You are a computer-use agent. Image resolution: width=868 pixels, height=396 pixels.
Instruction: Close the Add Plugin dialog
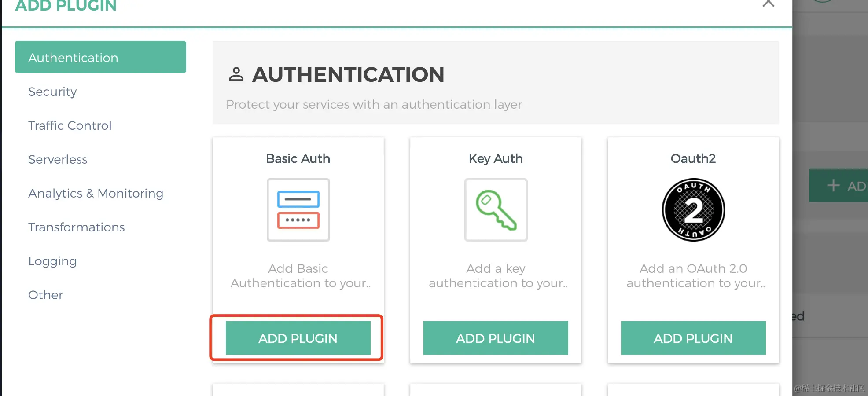[768, 4]
